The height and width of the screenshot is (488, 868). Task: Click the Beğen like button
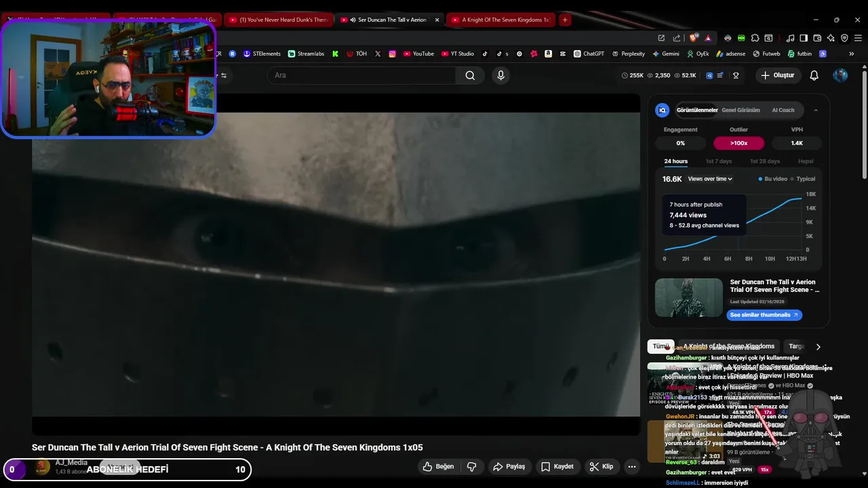click(x=438, y=466)
